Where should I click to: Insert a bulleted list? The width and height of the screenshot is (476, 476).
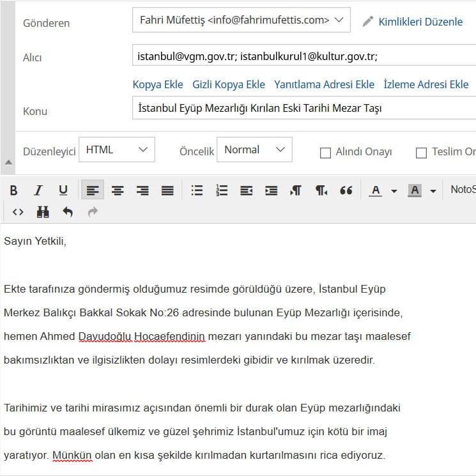point(197,190)
